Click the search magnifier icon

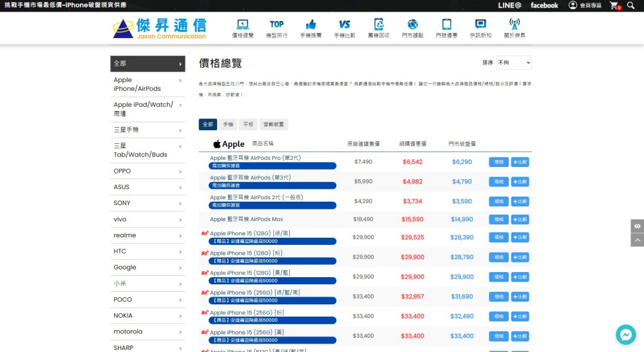tap(631, 5)
